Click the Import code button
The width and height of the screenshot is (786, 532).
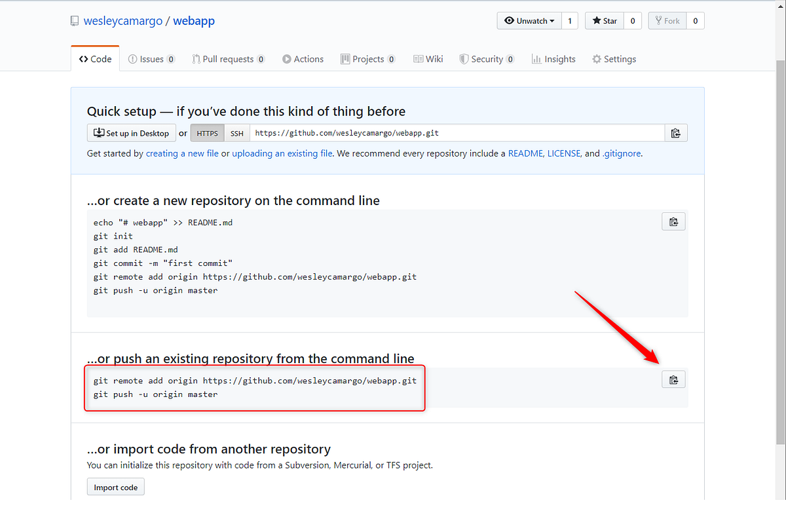pos(115,486)
